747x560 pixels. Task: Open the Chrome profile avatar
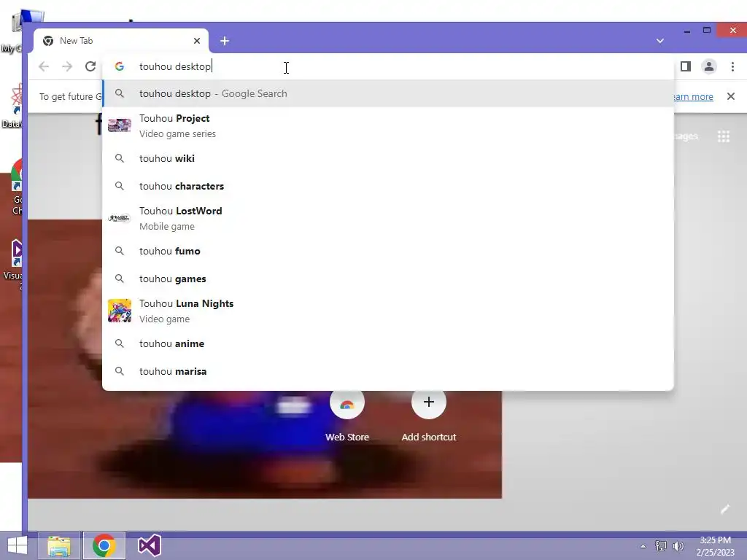tap(709, 66)
